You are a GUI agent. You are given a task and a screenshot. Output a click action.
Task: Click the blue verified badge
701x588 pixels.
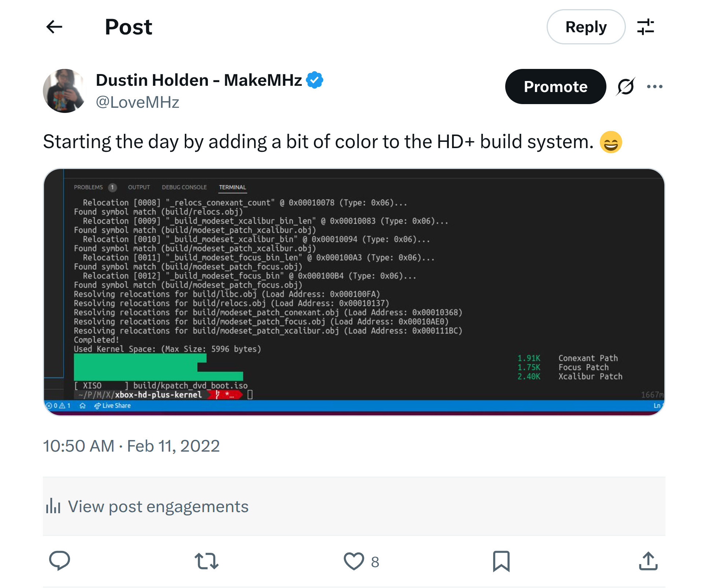[315, 80]
